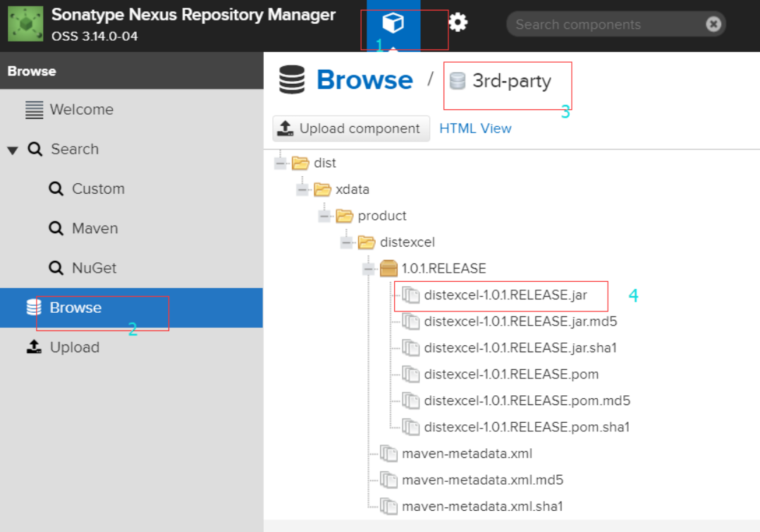Screen dimensions: 760x532
Task: Select maven-metadata.xml.md5 asset
Action: (x=482, y=480)
